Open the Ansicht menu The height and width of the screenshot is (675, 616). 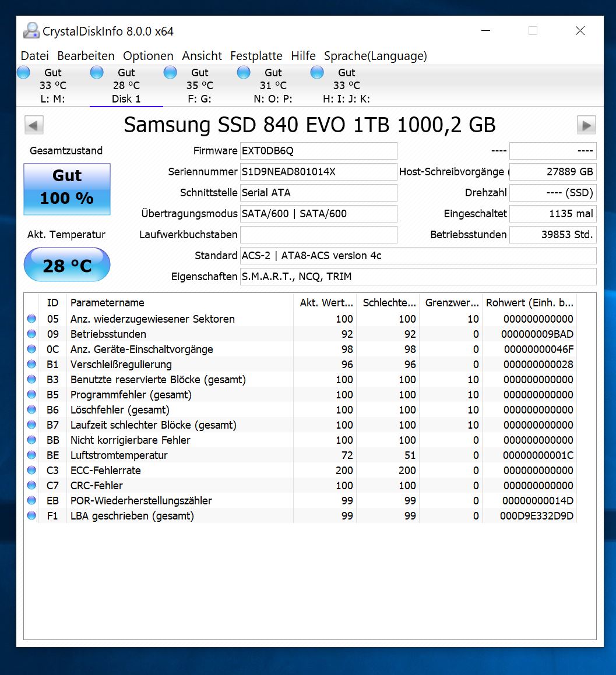pos(202,56)
